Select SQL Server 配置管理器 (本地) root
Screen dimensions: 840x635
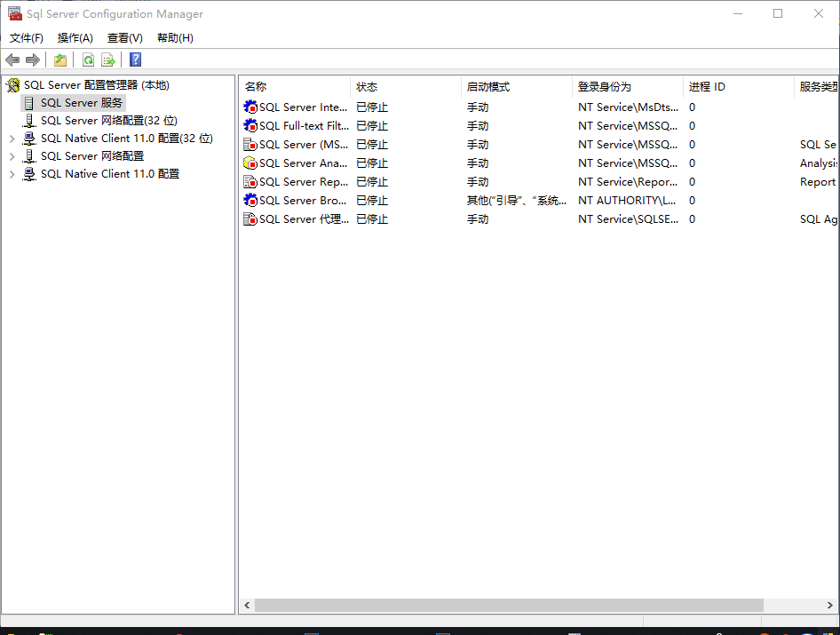point(97,85)
